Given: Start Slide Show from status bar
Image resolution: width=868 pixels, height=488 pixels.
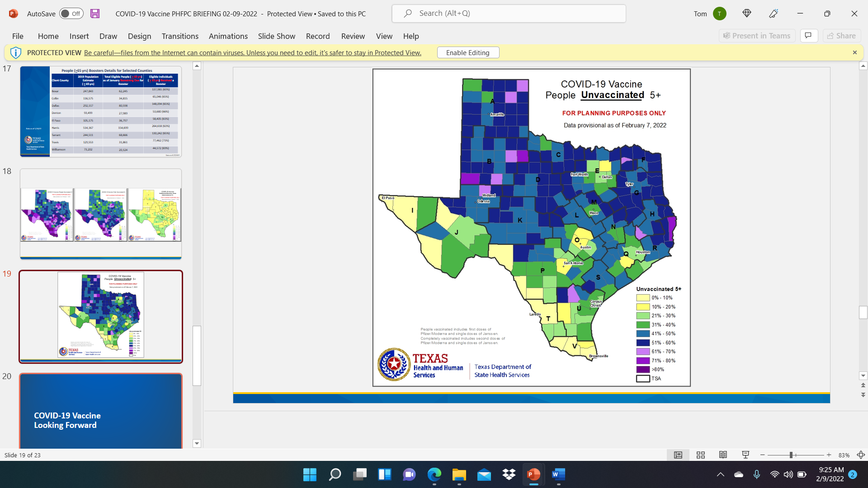Looking at the screenshot, I should coord(745,455).
